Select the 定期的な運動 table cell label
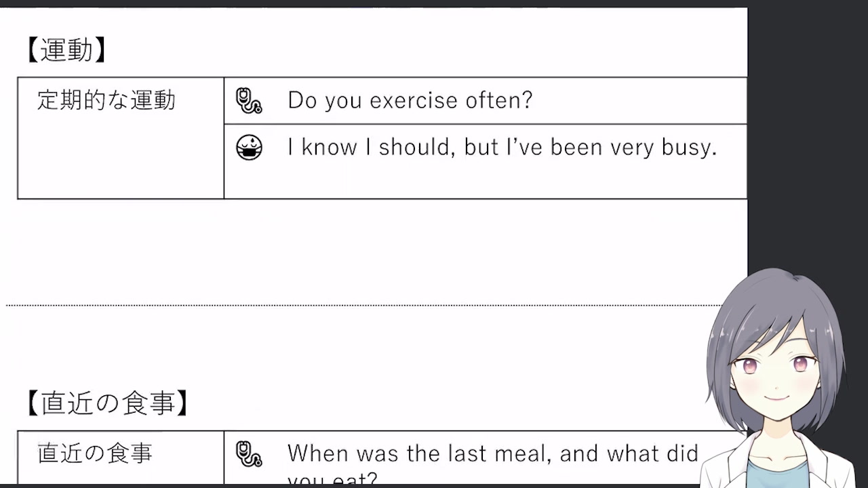This screenshot has height=488, width=868. tap(106, 100)
